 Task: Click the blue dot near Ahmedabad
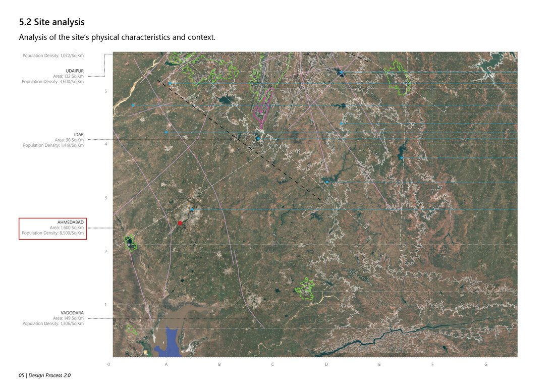(x=192, y=209)
